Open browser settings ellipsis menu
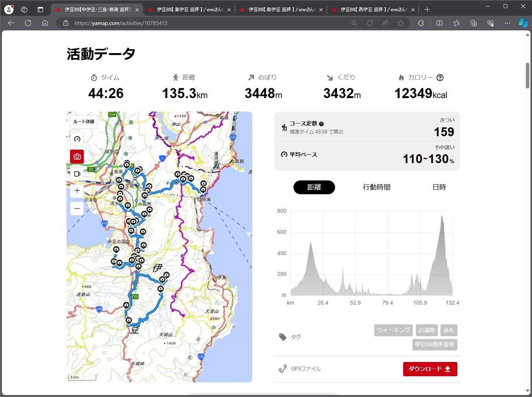This screenshot has height=397, width=532. (507, 23)
